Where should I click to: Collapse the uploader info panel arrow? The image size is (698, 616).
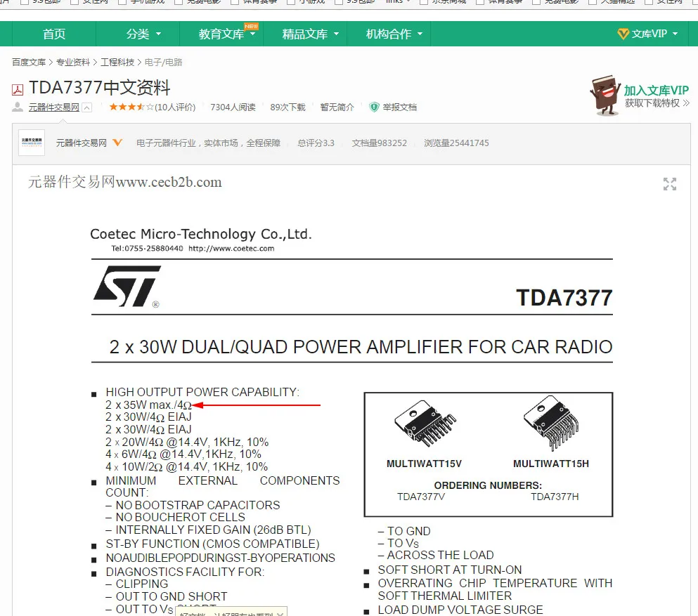(x=87, y=107)
